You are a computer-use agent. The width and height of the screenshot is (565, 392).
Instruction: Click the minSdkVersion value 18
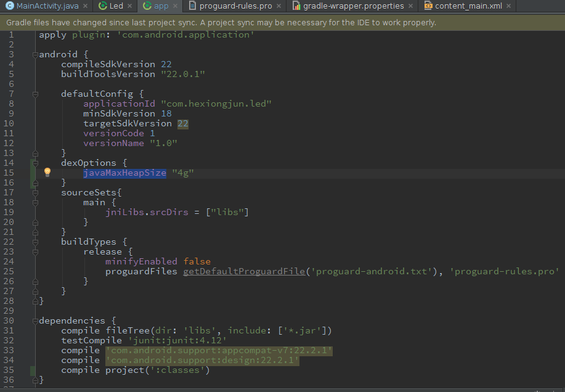[x=166, y=113]
